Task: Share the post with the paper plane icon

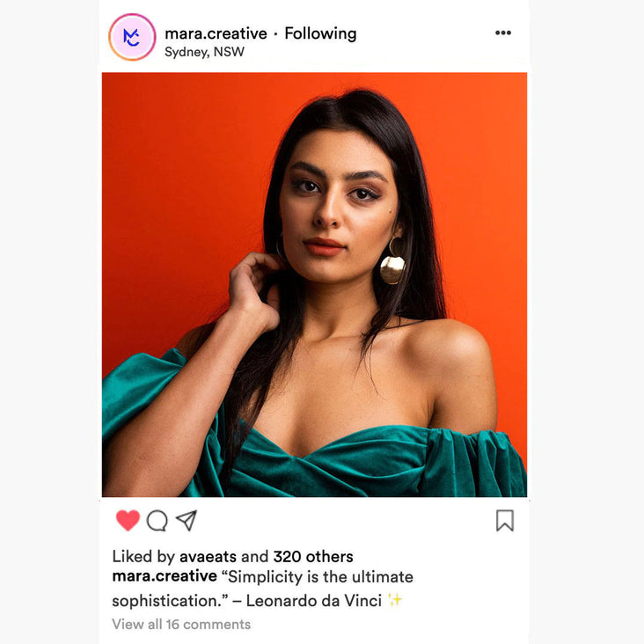Action: [187, 520]
